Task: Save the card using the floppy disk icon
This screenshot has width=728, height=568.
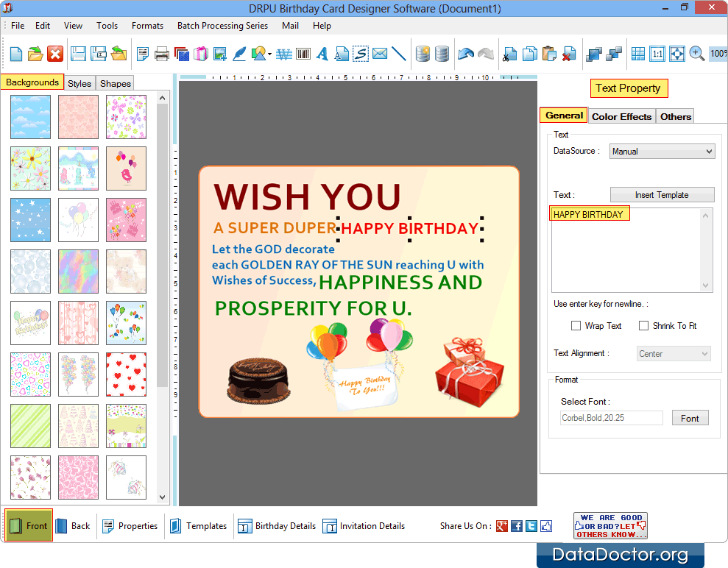Action: (x=78, y=54)
